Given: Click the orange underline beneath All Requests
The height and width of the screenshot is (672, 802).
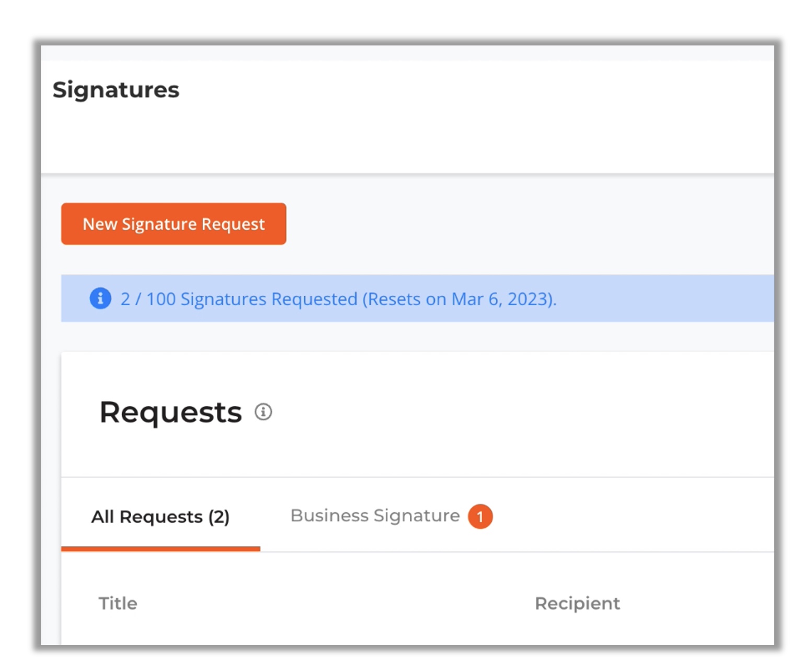Looking at the screenshot, I should (161, 549).
